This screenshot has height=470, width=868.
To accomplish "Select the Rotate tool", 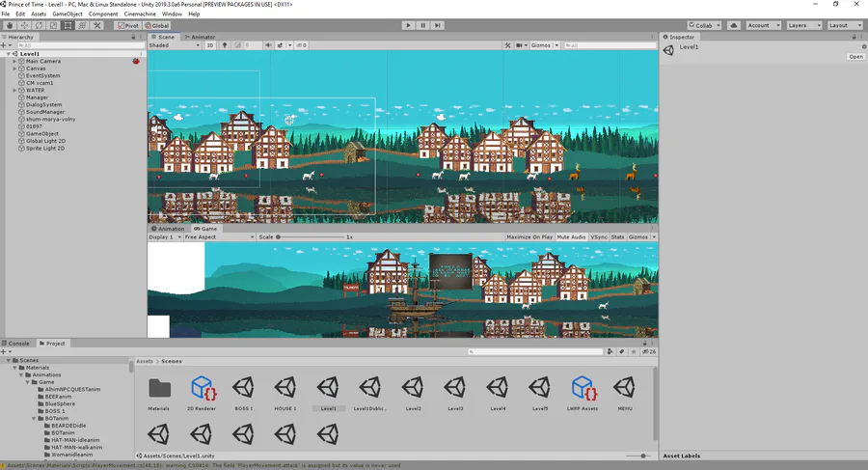I will pyautogui.click(x=39, y=25).
